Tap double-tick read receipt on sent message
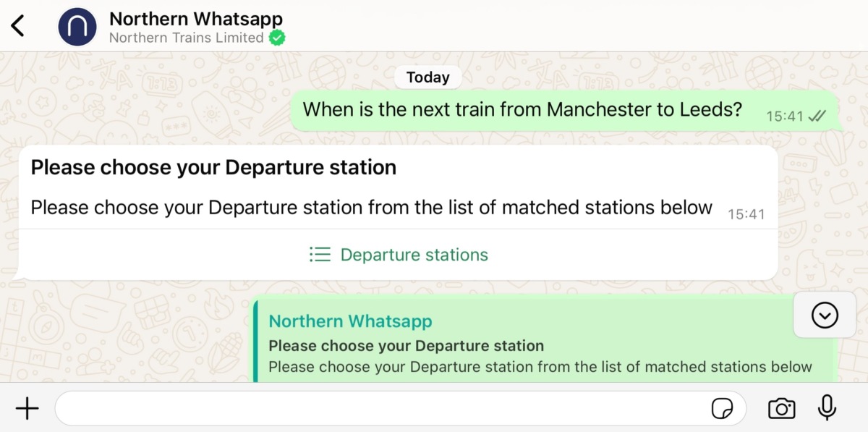 pos(817,116)
